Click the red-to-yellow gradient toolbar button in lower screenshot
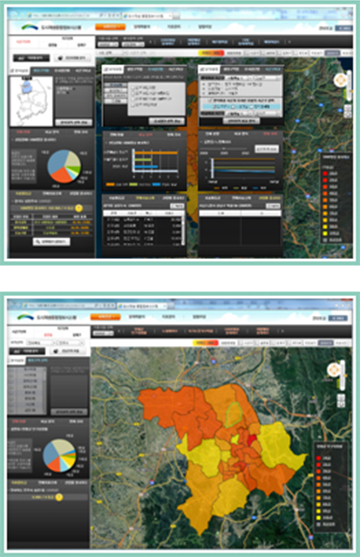Image resolution: width=360 pixels, height=559 pixels. point(205,343)
